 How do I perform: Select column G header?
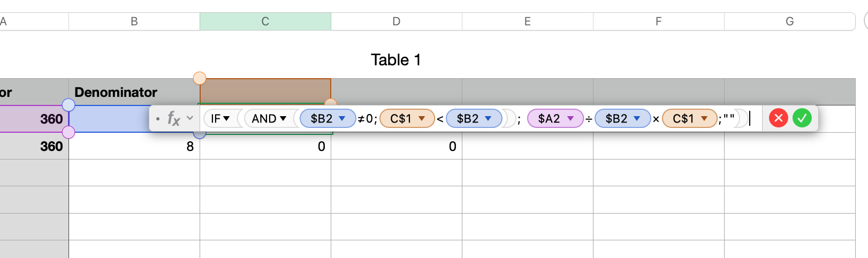tap(789, 21)
